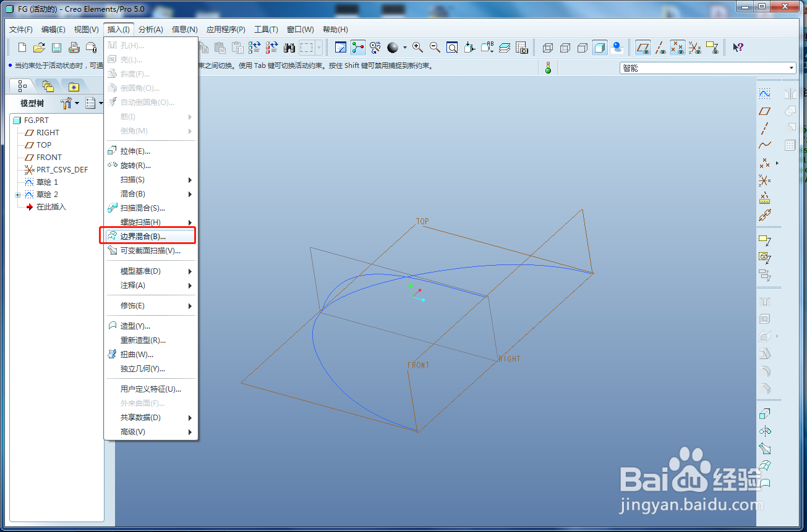Switch to hidden line display mode
The height and width of the screenshot is (532, 807).
565,48
